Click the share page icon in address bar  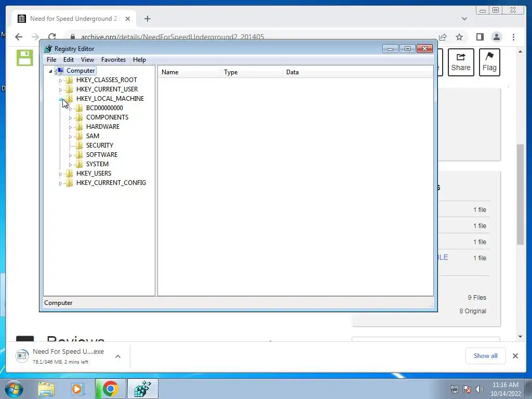pyautogui.click(x=443, y=37)
